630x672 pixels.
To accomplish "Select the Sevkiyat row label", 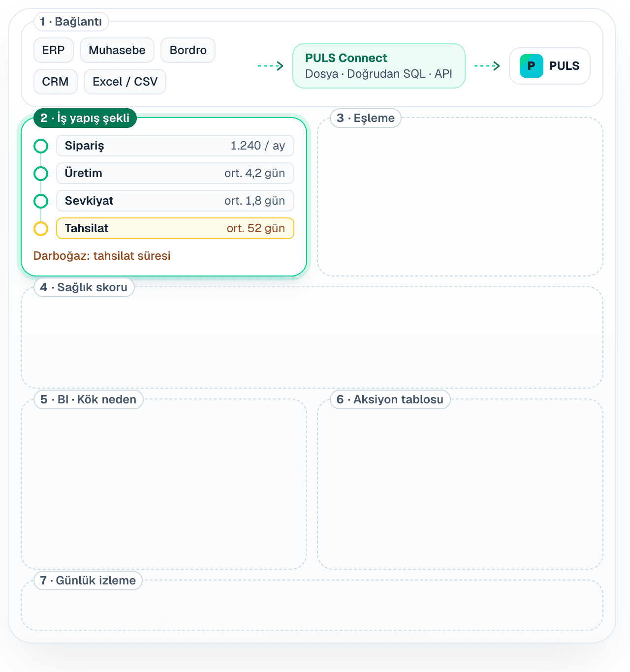I will (89, 201).
